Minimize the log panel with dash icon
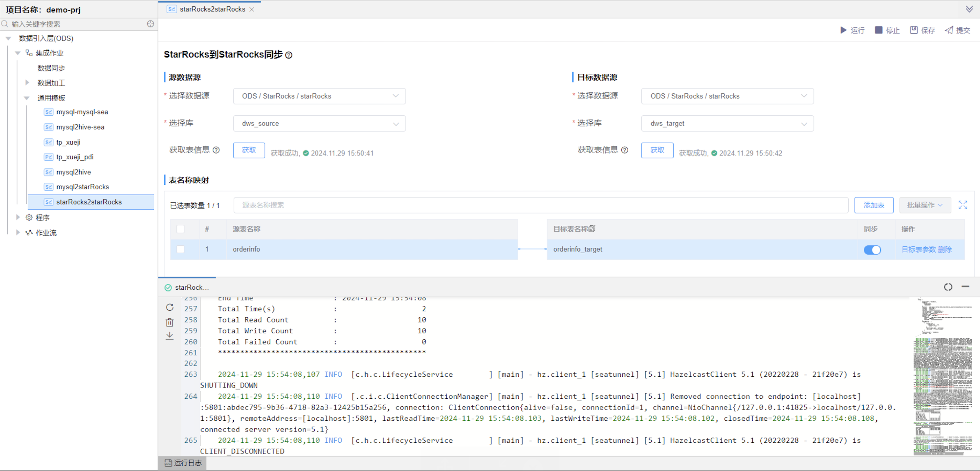Viewport: 980px width, 471px height. point(965,287)
